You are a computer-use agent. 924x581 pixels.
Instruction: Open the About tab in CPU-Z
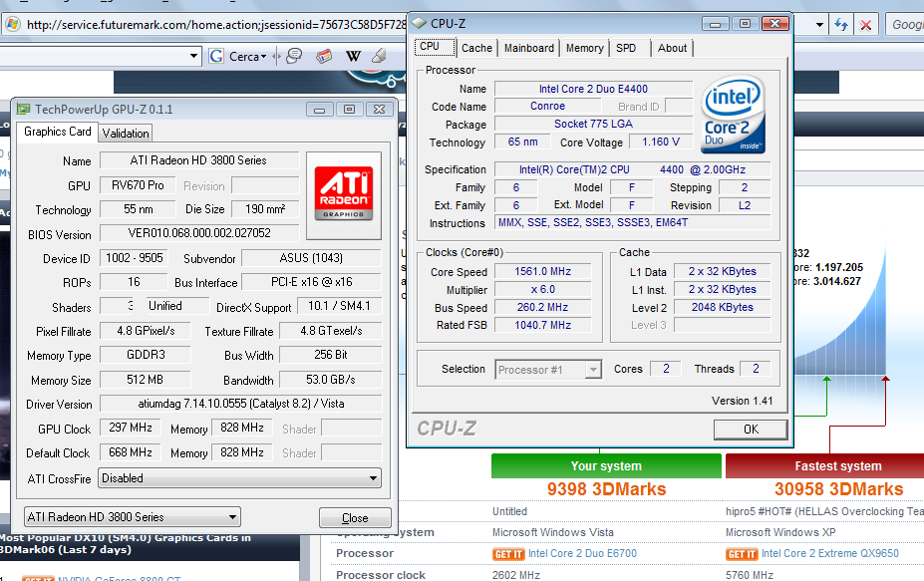[672, 48]
